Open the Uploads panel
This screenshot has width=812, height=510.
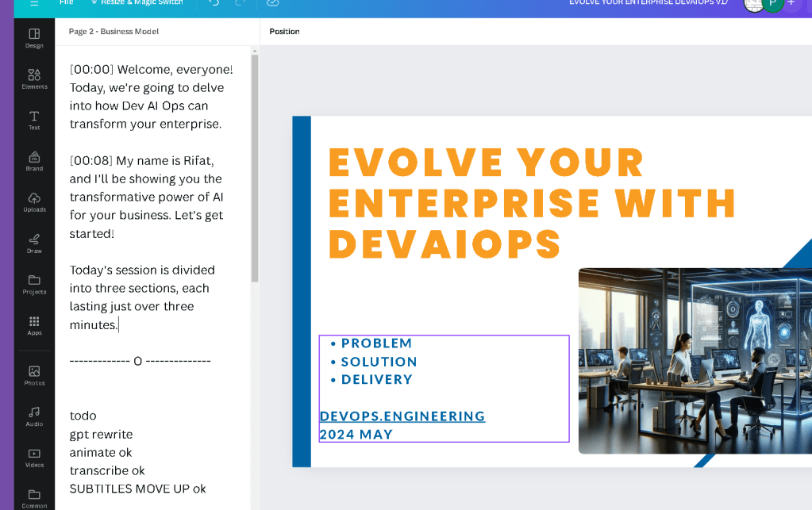(x=34, y=202)
